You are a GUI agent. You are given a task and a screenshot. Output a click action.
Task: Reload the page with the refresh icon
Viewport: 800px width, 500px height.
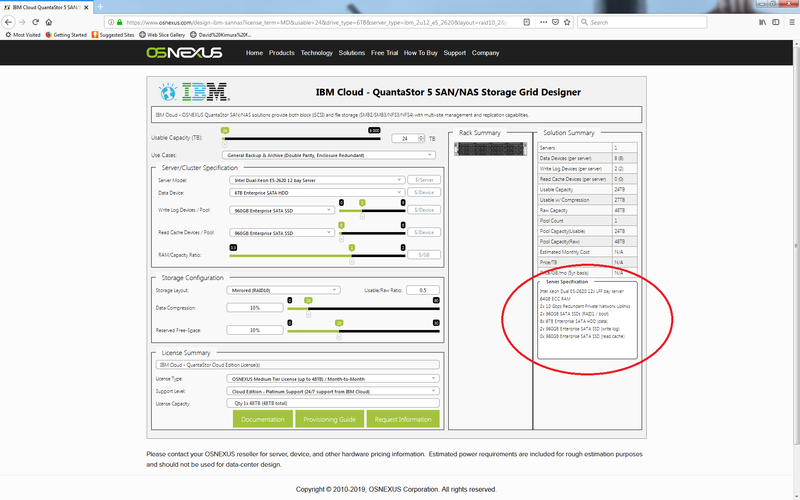pos(35,22)
